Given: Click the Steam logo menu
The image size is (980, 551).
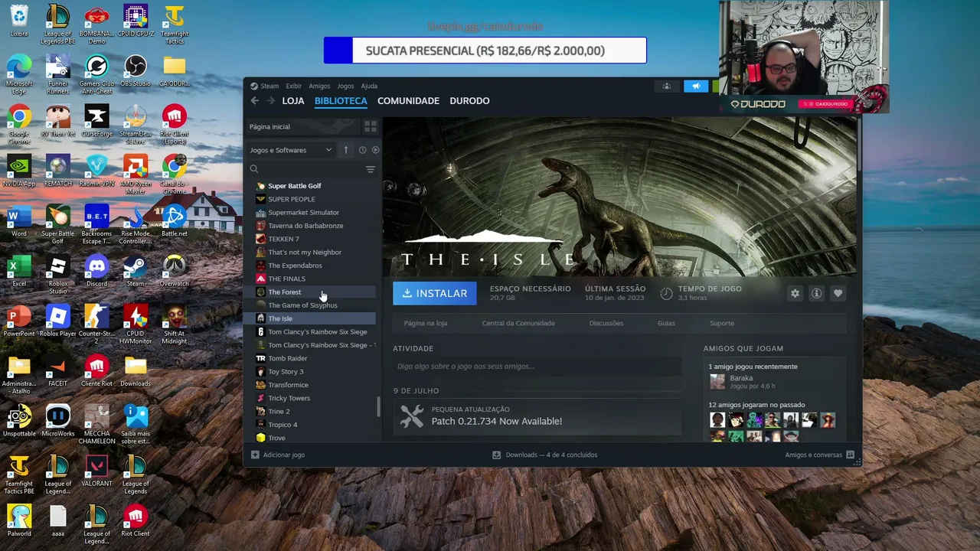Looking at the screenshot, I should [264, 86].
